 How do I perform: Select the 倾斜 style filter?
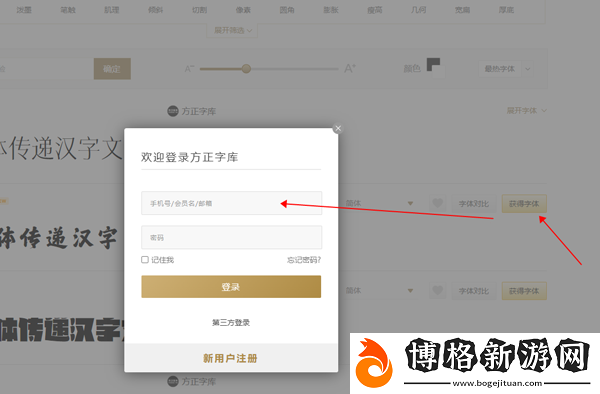pyautogui.click(x=156, y=10)
